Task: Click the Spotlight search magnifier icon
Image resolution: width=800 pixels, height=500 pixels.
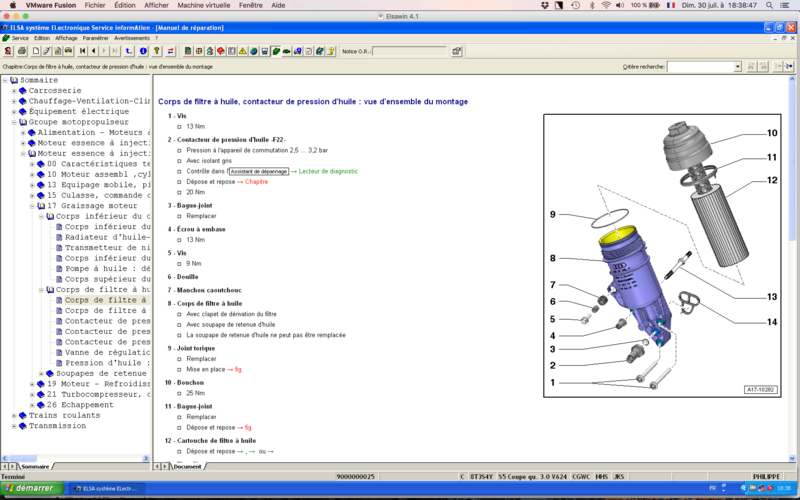Action: 769,5
